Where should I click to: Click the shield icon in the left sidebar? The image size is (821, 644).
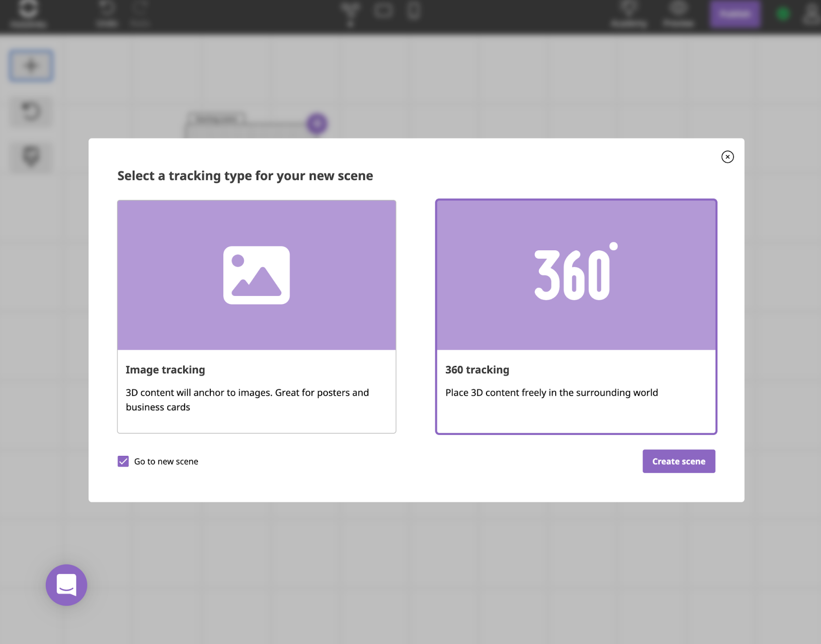(31, 156)
